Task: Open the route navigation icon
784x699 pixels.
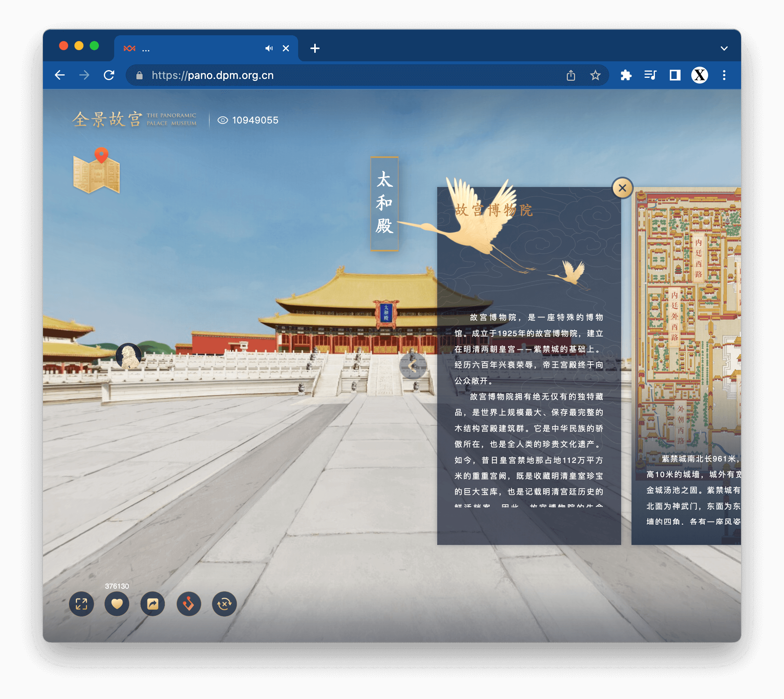Action: (x=189, y=604)
